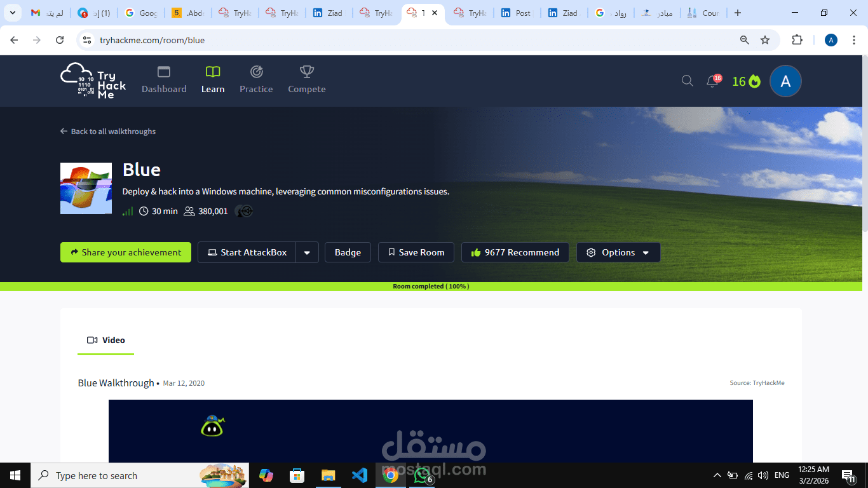Click the Blue room thumbnail image
This screenshot has height=488, width=868.
point(86,188)
